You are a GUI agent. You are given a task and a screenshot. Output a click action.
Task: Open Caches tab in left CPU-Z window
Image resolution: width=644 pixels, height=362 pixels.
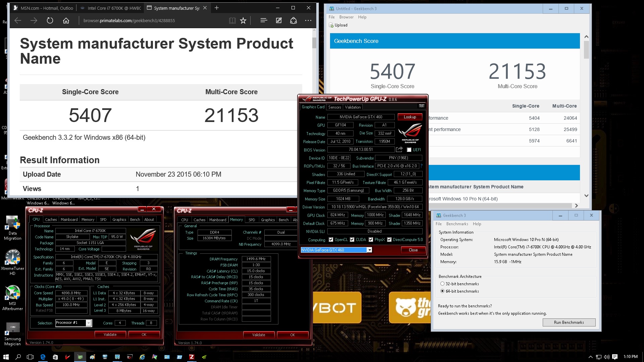pos(51,220)
